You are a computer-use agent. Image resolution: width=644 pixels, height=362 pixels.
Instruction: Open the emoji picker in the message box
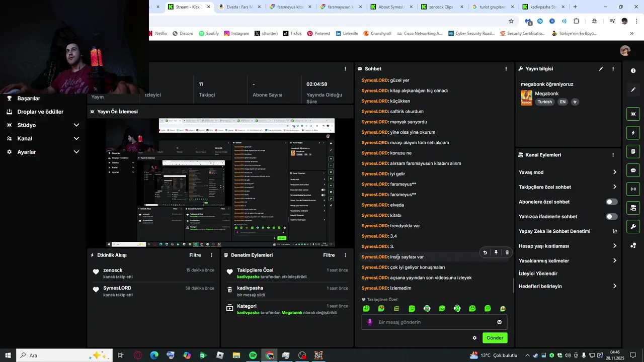(x=500, y=322)
